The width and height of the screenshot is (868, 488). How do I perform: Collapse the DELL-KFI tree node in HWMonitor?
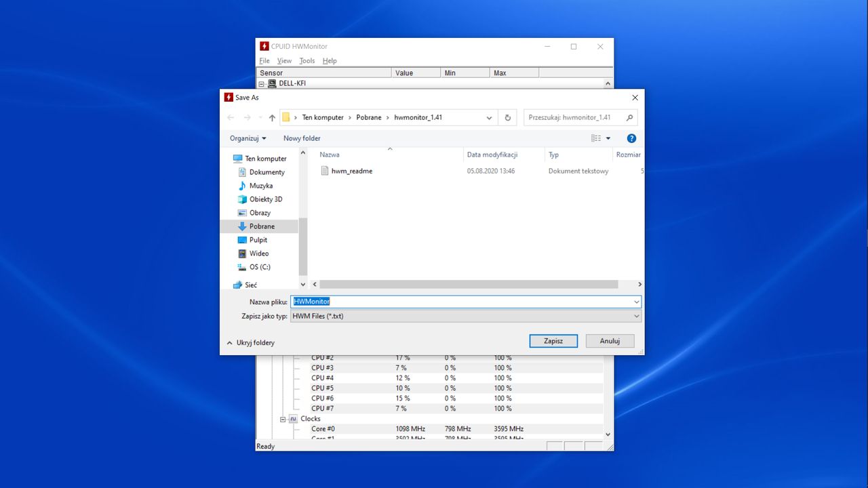point(262,83)
